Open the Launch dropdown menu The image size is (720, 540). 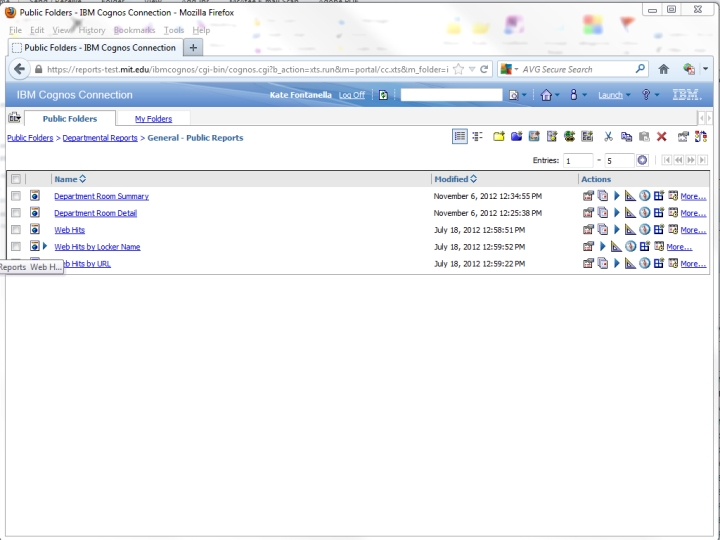coord(614,95)
